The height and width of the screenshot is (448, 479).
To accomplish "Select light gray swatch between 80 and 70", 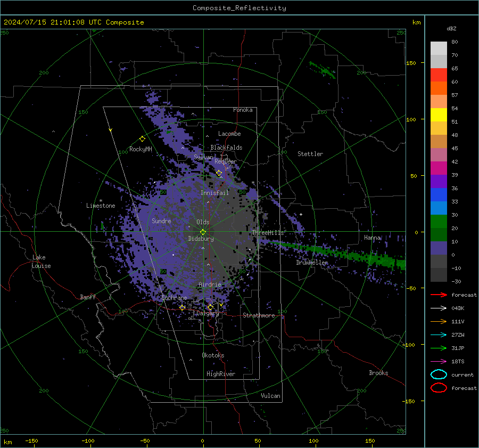I will pyautogui.click(x=439, y=48).
